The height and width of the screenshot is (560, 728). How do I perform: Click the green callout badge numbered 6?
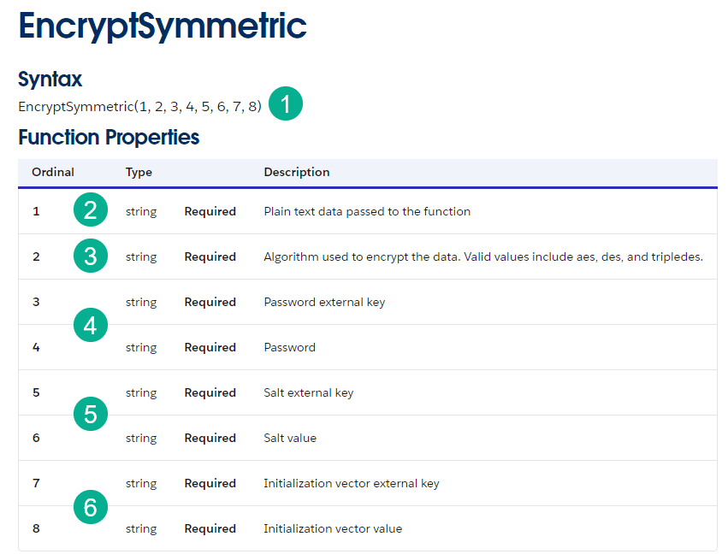[x=91, y=506]
